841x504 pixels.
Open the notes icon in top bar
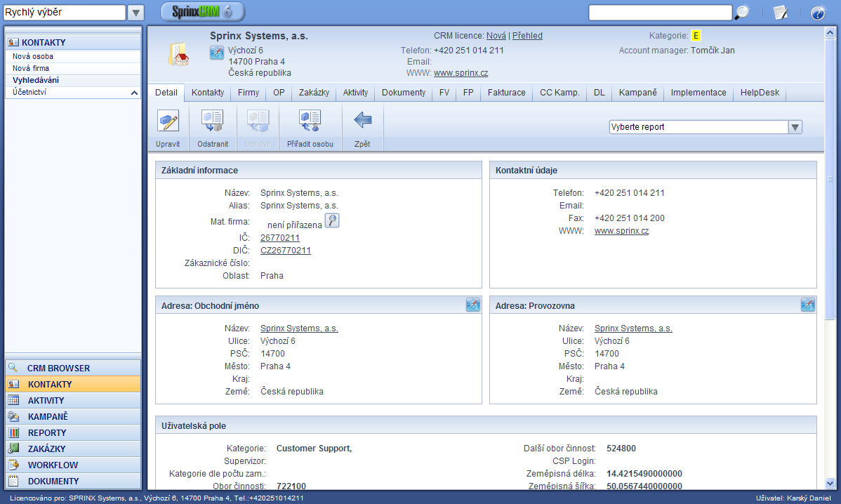pyautogui.click(x=780, y=13)
